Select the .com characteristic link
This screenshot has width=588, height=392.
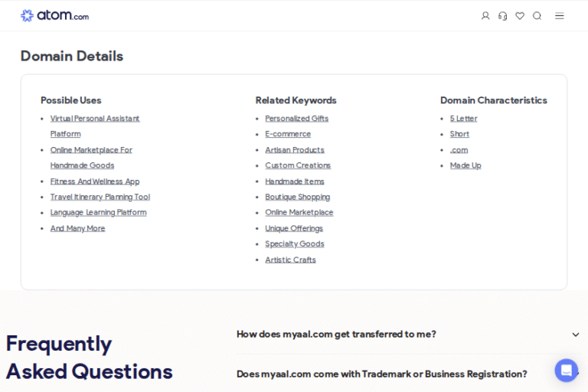(459, 150)
